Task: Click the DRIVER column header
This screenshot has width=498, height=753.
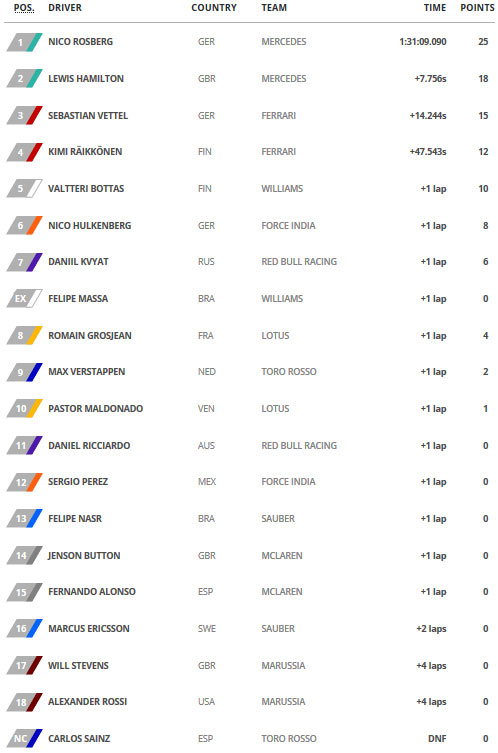Action: click(x=65, y=8)
